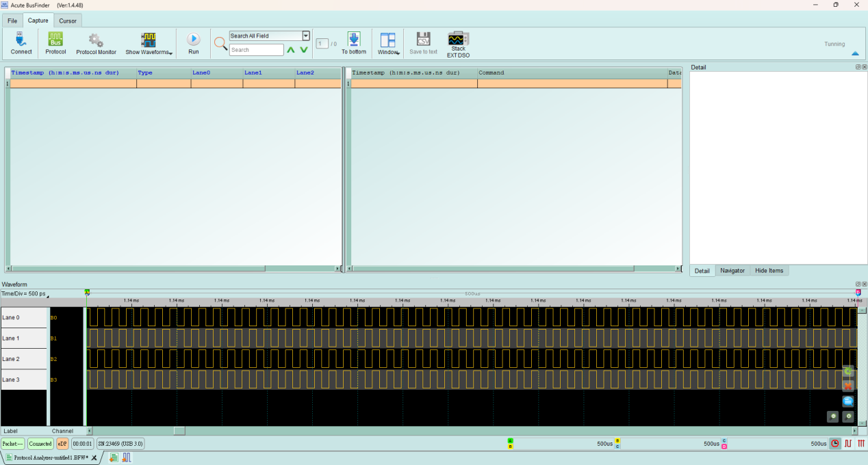The width and height of the screenshot is (868, 465).
Task: Click the B3 channel name
Action: tap(54, 380)
